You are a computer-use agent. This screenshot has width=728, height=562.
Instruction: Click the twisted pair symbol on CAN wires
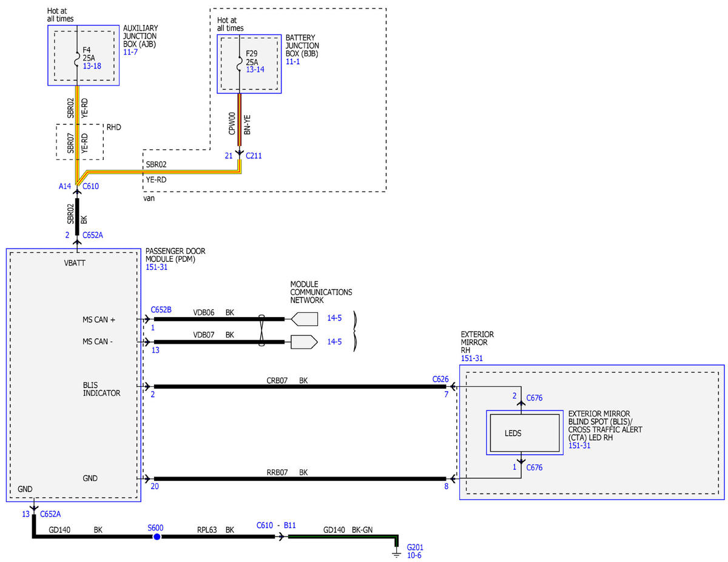pos(261,330)
